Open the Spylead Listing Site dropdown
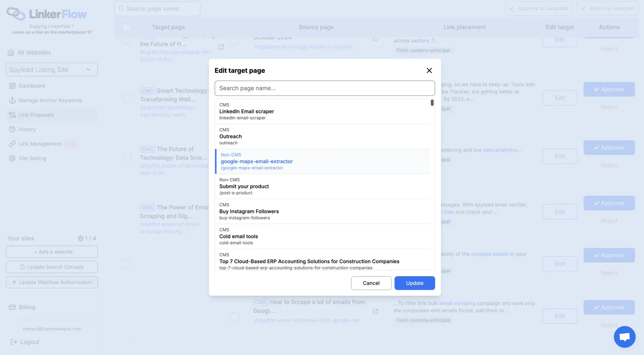The height and width of the screenshot is (355, 644). 52,70
